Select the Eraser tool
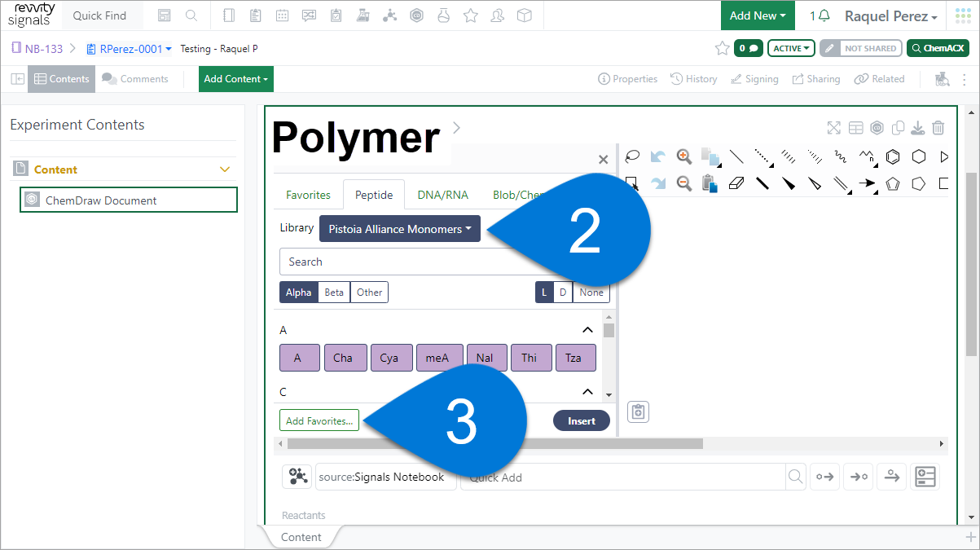The height and width of the screenshot is (550, 980). (x=736, y=183)
